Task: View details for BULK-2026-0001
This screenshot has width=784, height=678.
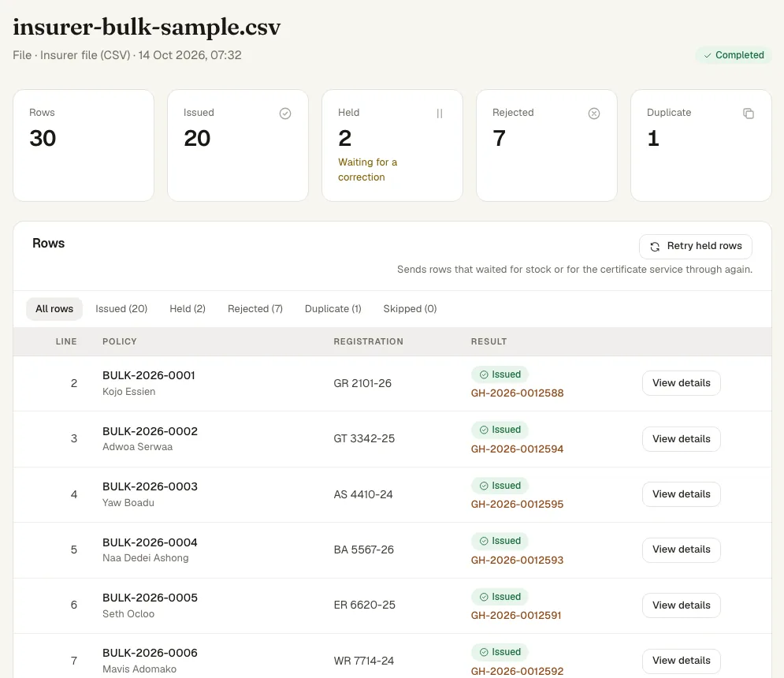Action: 681,383
